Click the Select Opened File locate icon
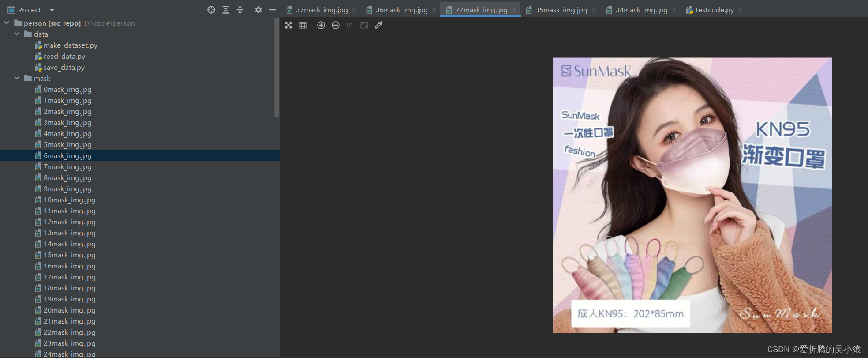Screen dimensions: 868x358 [211, 10]
